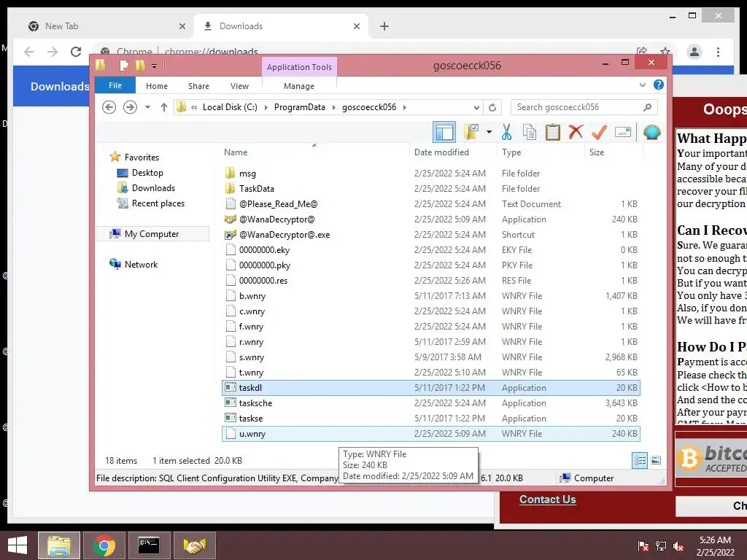
Task: Click the Explorer Forward arrow button
Action: pos(130,107)
